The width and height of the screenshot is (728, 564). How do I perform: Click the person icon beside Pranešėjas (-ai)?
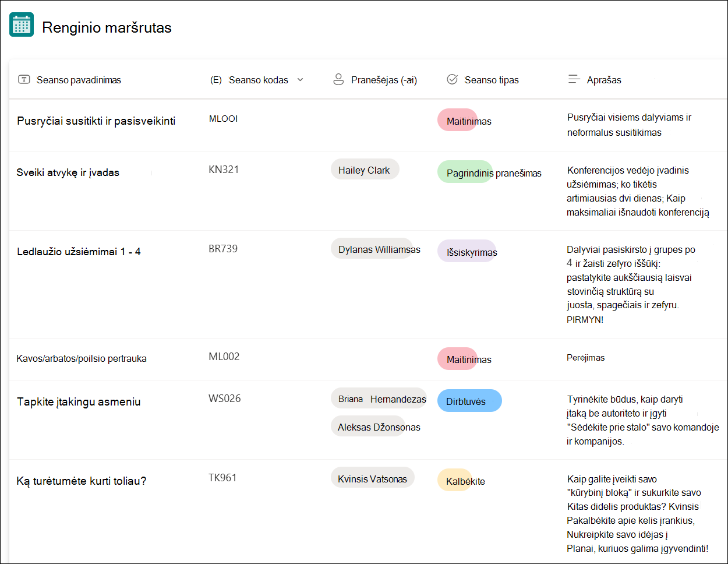(338, 79)
